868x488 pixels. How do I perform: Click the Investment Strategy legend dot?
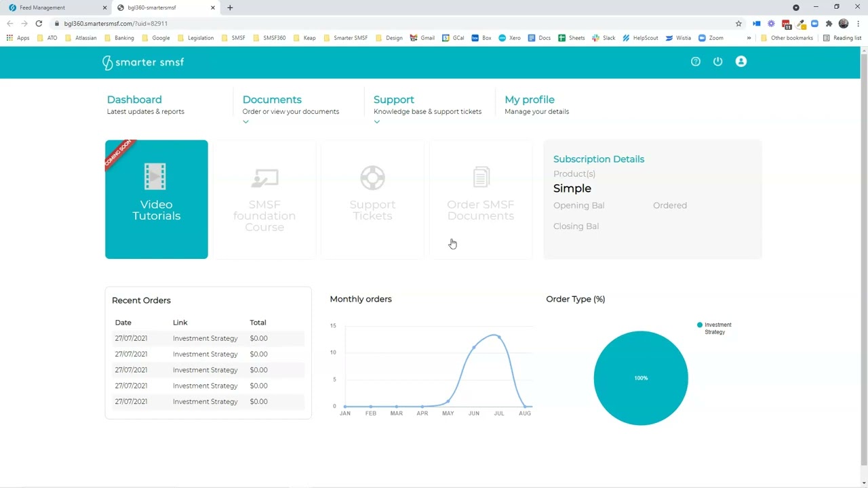point(700,325)
